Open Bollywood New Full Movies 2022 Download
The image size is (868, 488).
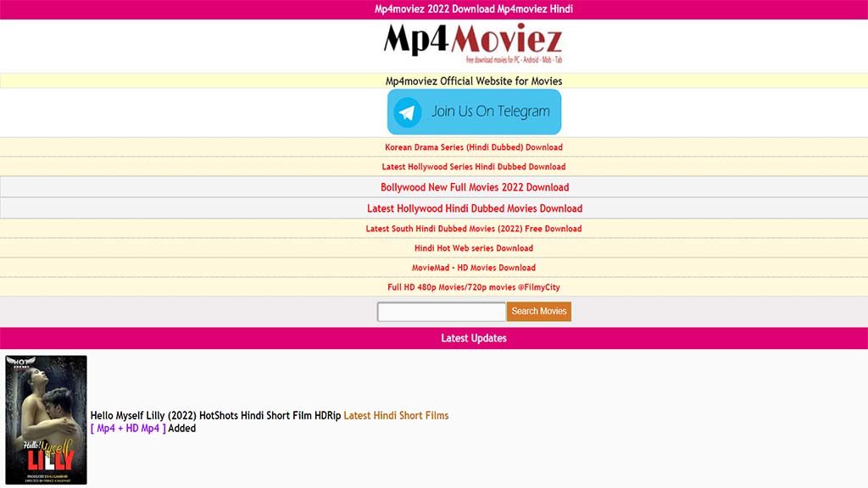click(475, 187)
